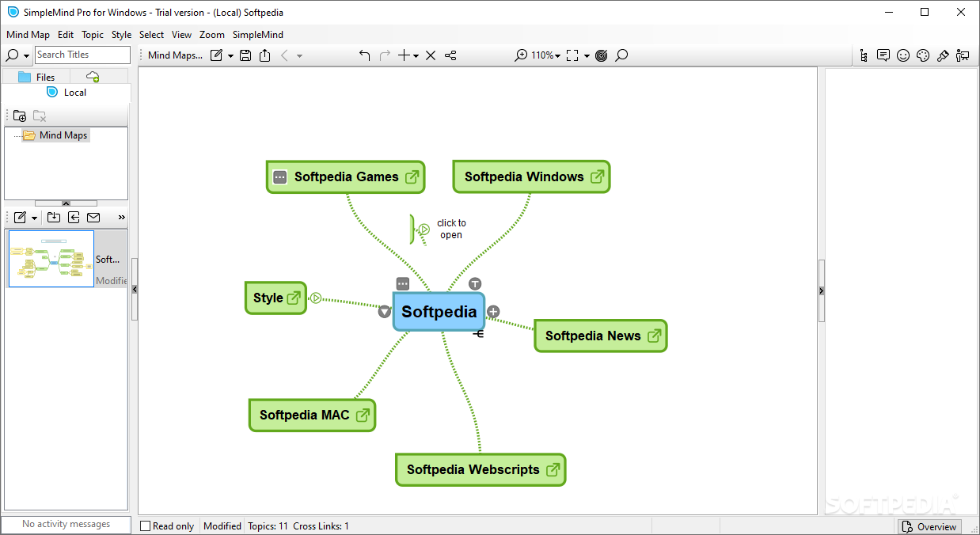Expand the dropdown arrow in file list toolbar
Image resolution: width=980 pixels, height=535 pixels.
pos(34,218)
